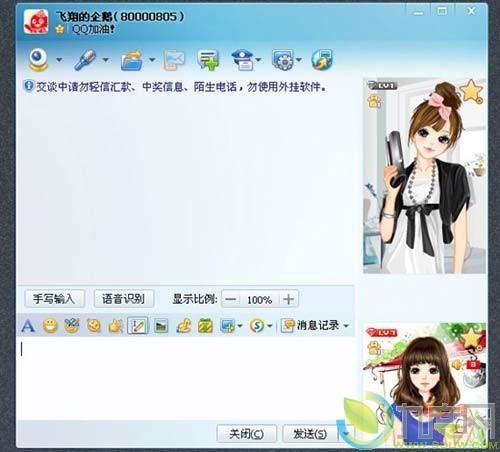Image resolution: width=500 pixels, height=452 pixels.
Task: Click the signature text QQ加油!
Action: point(93,29)
